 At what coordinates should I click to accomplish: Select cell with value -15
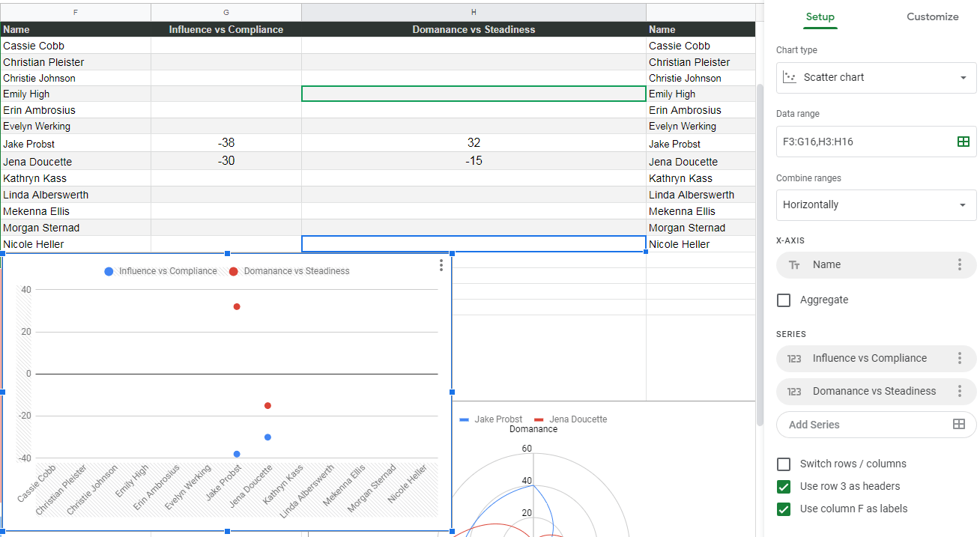474,161
